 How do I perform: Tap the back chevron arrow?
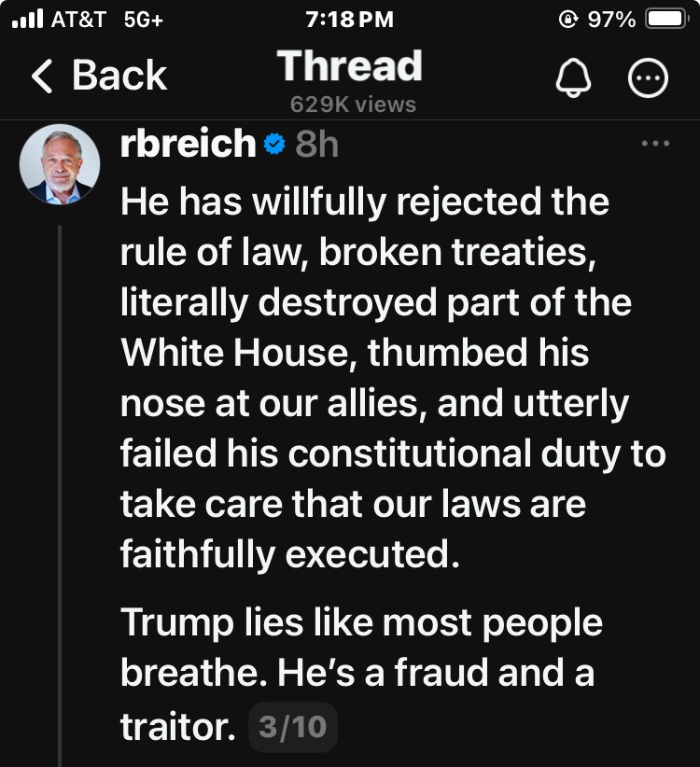coord(42,77)
